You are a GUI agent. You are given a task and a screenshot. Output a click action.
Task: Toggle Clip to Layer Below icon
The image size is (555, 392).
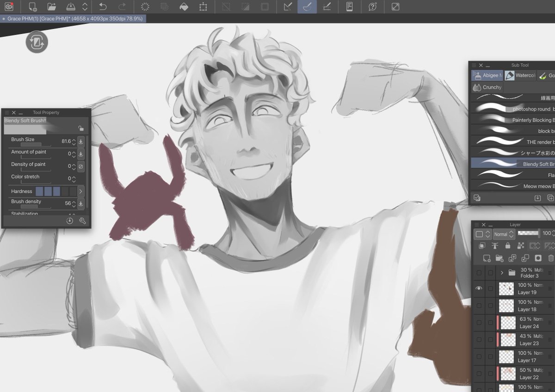482,246
